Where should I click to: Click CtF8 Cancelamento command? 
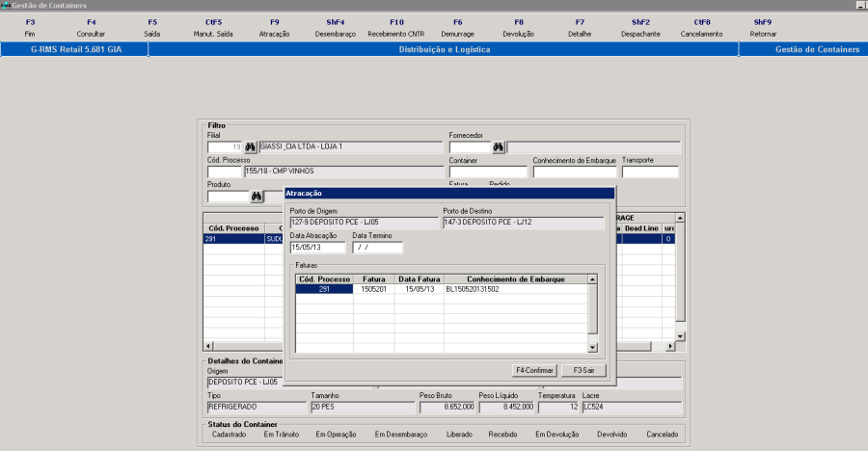701,28
